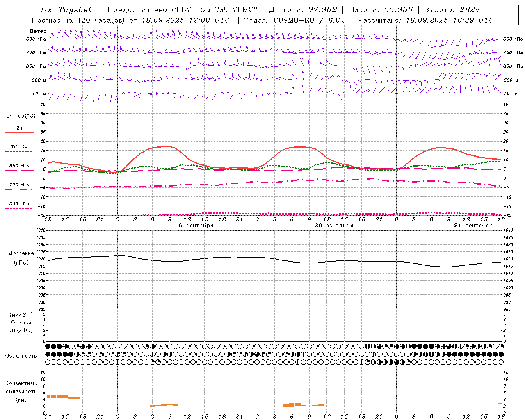Click the "Тем-ра(°C)" axis title

click(x=19, y=116)
